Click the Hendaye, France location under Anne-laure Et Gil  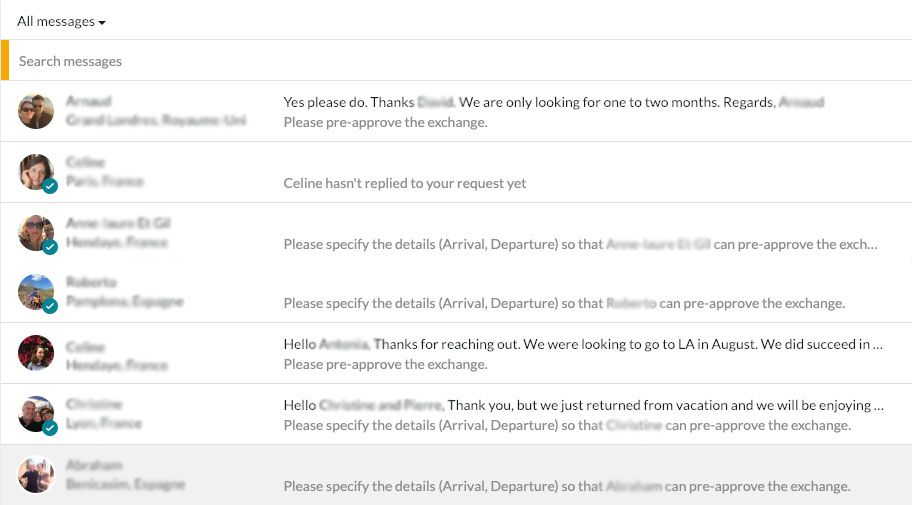[116, 242]
